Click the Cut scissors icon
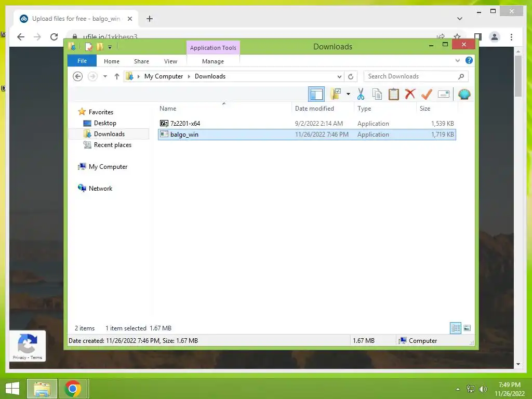The image size is (532, 399). (361, 95)
